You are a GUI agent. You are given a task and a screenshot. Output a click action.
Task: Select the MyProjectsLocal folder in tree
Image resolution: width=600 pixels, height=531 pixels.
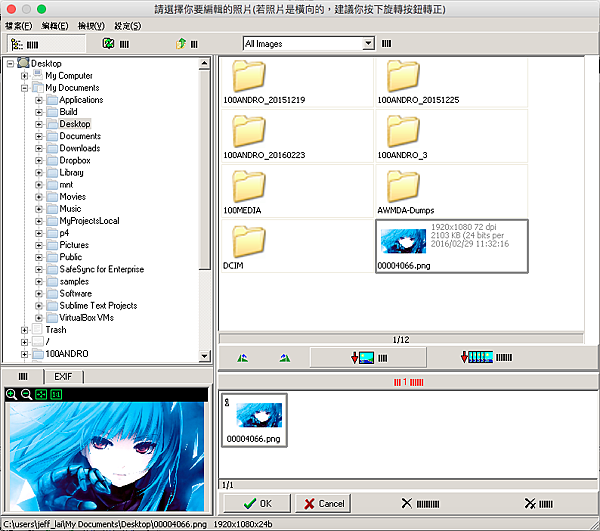tap(90, 221)
